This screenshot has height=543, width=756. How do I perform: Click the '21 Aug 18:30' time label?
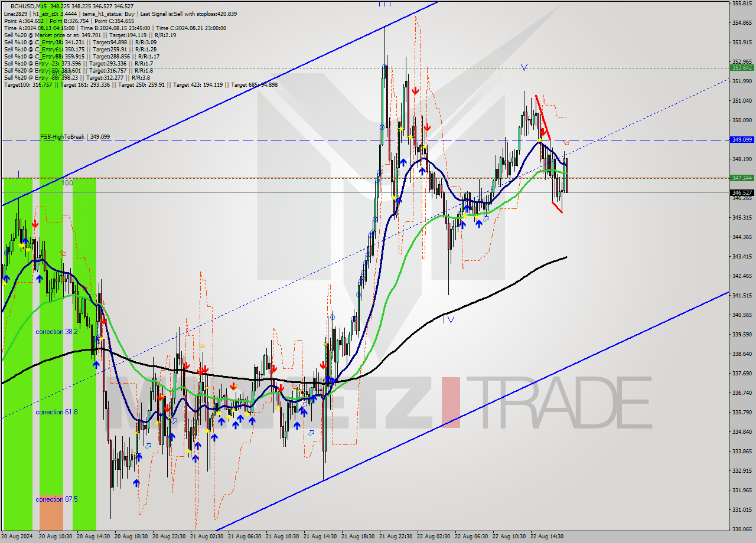[358, 537]
